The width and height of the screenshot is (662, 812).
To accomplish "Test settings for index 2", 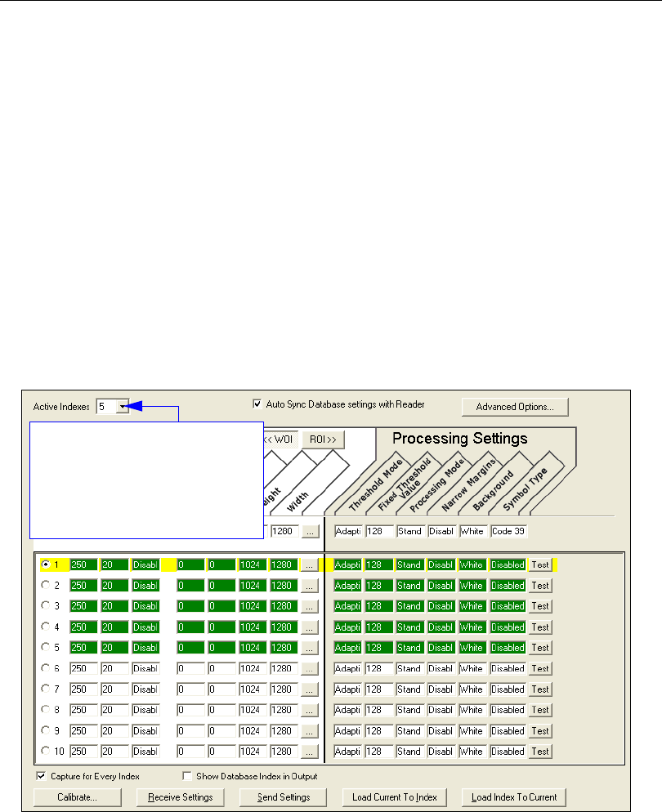I will tap(540, 586).
